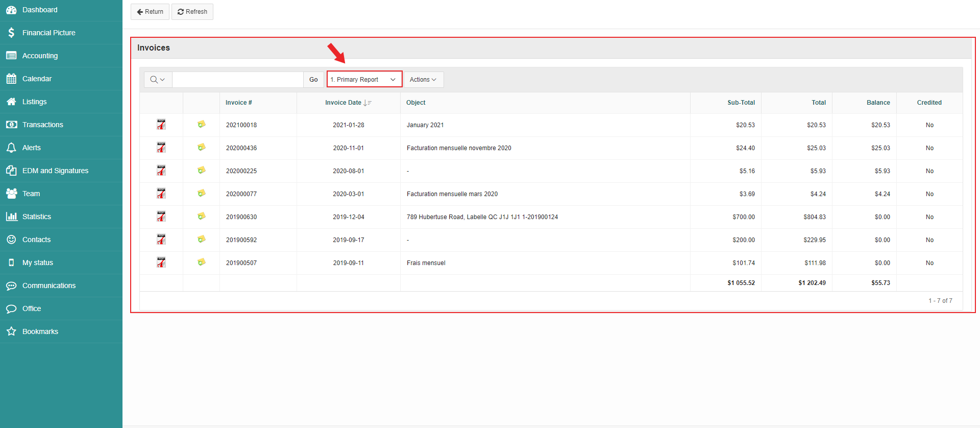The height and width of the screenshot is (428, 980).
Task: Open PDF icon for invoice 202100018
Action: (161, 125)
